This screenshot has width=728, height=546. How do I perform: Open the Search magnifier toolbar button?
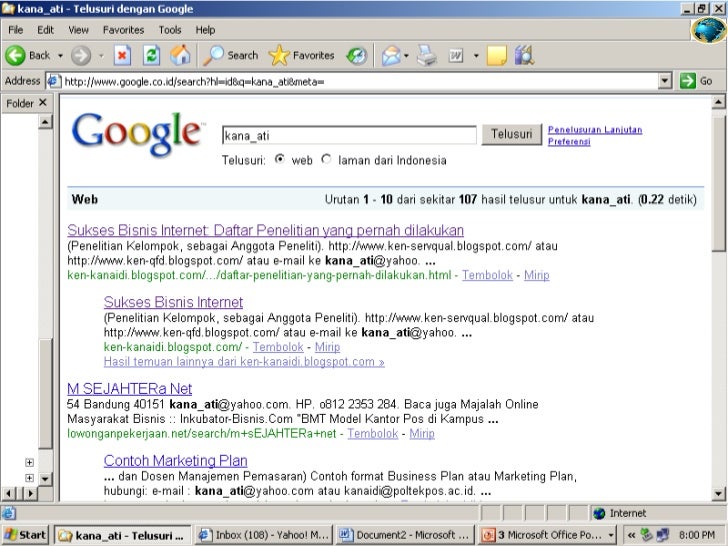pyautogui.click(x=230, y=55)
